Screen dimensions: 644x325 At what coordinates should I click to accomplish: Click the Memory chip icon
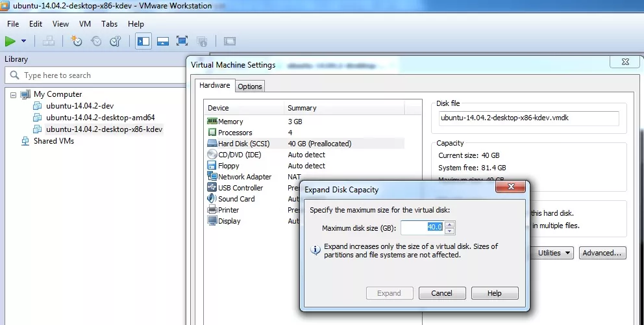(212, 122)
